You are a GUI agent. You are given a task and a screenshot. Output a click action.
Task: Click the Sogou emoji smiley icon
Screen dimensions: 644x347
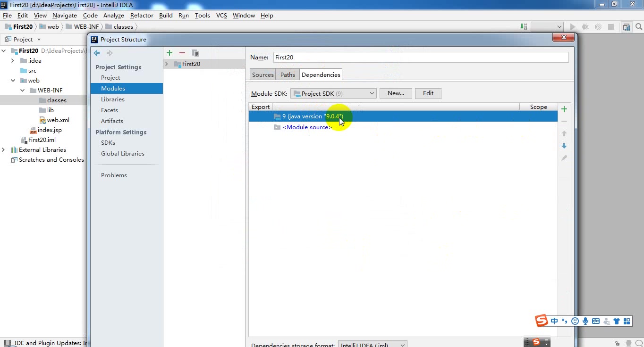click(575, 321)
